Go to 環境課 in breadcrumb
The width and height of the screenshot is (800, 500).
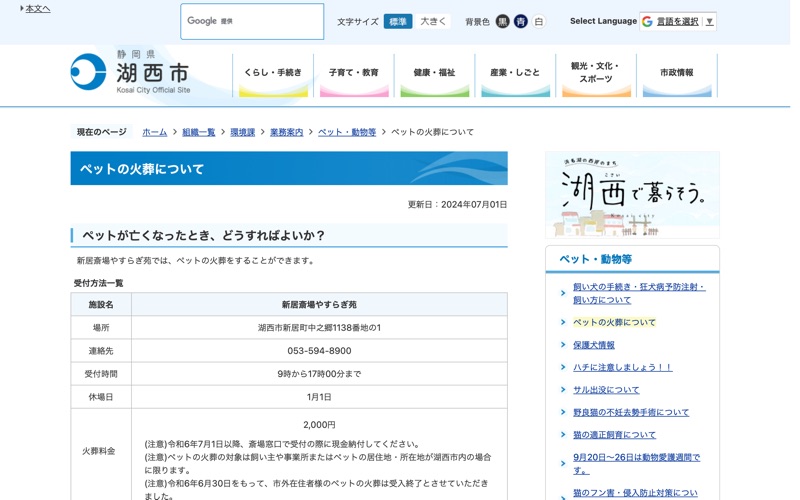pyautogui.click(x=242, y=132)
